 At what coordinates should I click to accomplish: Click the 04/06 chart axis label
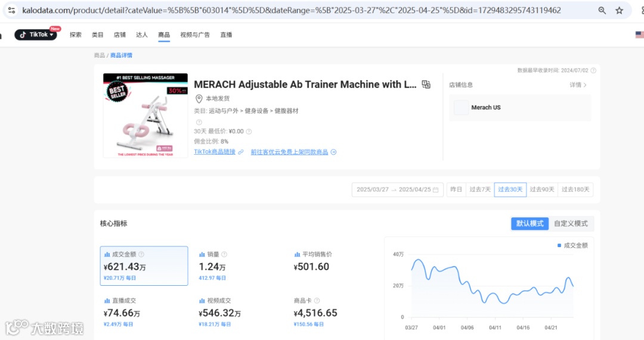pyautogui.click(x=467, y=327)
